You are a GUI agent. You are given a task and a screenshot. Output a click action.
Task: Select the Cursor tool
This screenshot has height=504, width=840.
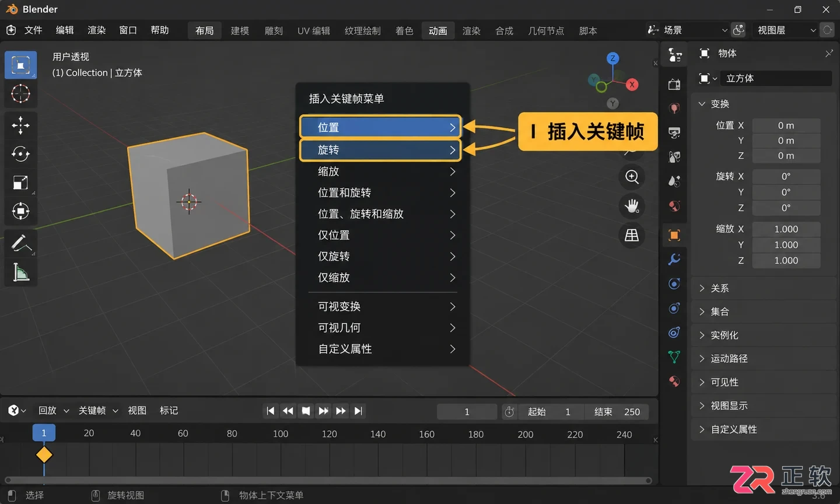tap(20, 93)
